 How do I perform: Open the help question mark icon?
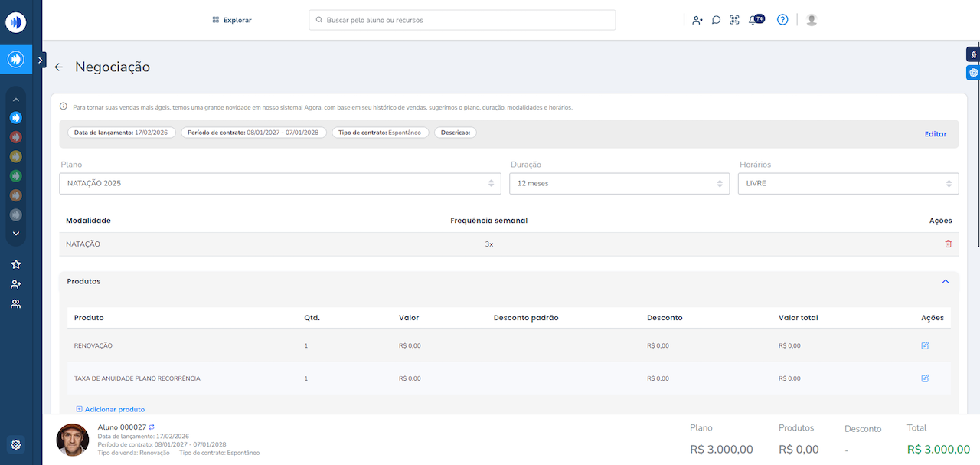pyautogui.click(x=782, y=20)
